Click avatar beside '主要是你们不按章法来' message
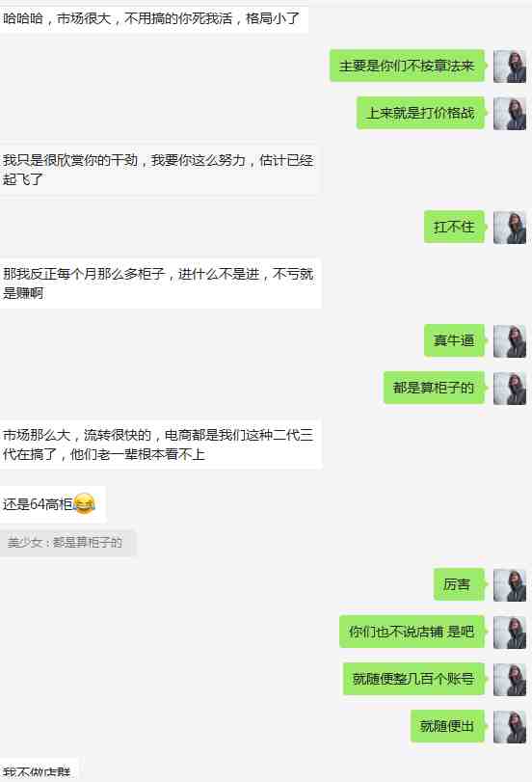Screen dimensions: 532x782 pyautogui.click(x=510, y=66)
